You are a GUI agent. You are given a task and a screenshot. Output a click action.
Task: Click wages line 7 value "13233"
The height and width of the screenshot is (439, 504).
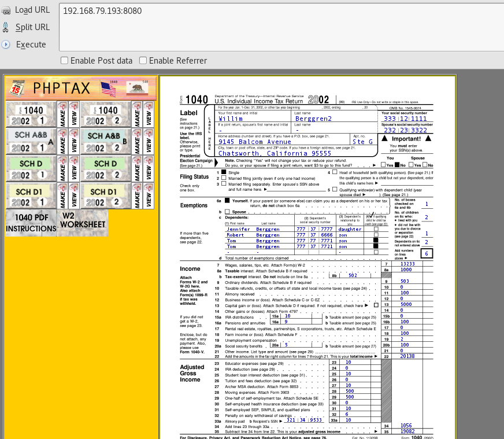click(407, 264)
